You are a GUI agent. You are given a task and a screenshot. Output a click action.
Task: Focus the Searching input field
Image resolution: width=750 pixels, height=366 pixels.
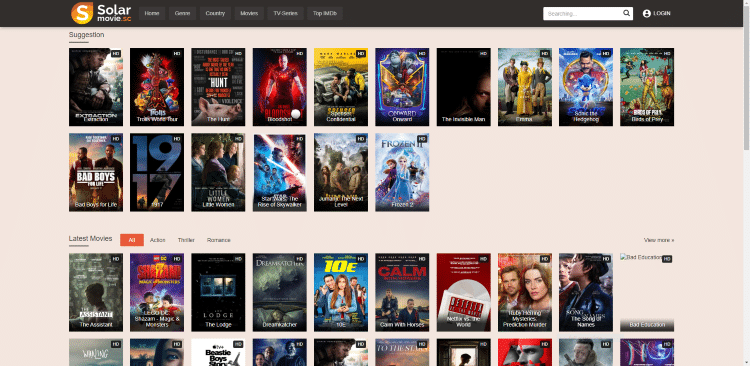click(x=582, y=13)
